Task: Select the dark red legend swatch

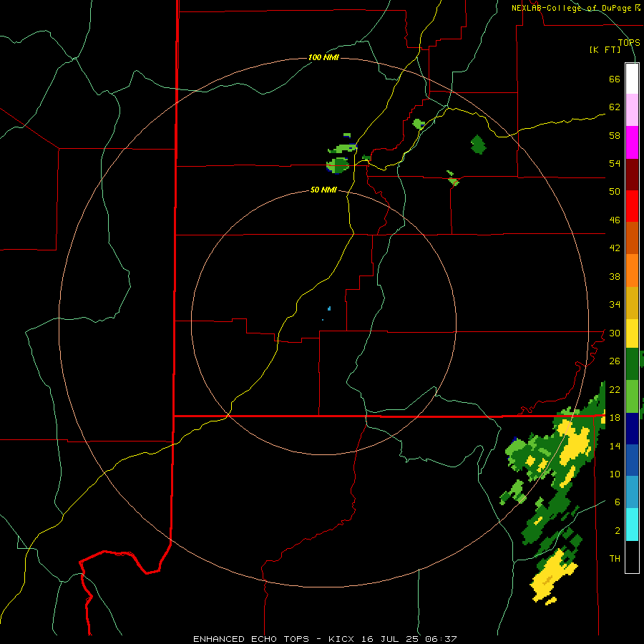Action: click(632, 175)
